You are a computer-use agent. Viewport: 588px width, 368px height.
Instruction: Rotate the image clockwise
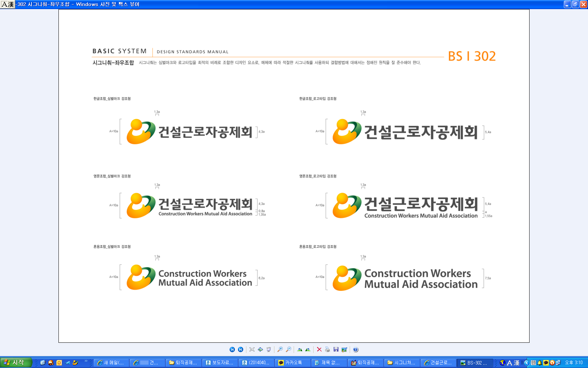click(300, 349)
